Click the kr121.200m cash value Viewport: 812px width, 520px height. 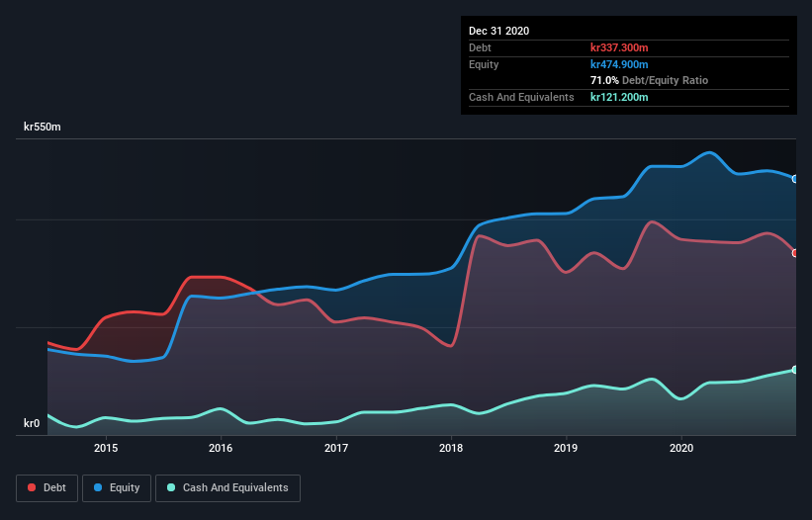pos(619,97)
